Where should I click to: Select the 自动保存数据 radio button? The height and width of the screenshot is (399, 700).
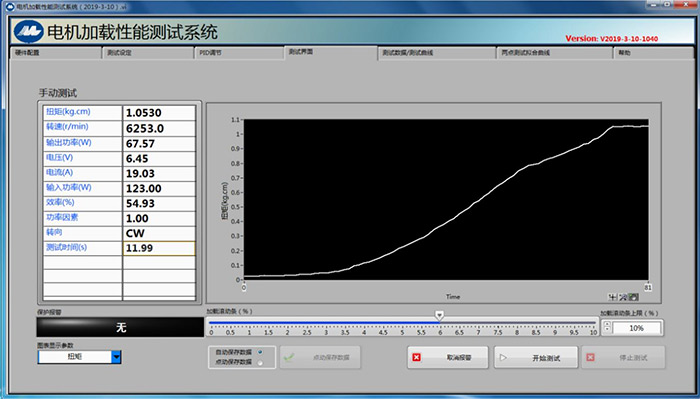pyautogui.click(x=260, y=352)
